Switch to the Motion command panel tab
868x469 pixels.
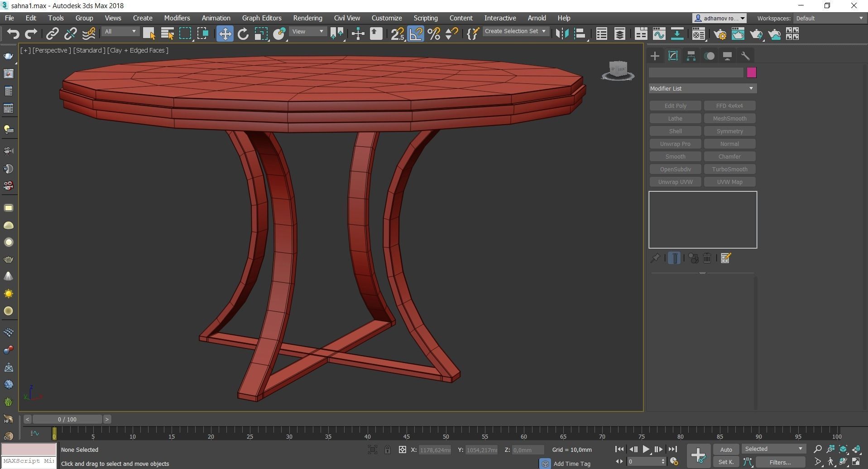[x=710, y=56]
